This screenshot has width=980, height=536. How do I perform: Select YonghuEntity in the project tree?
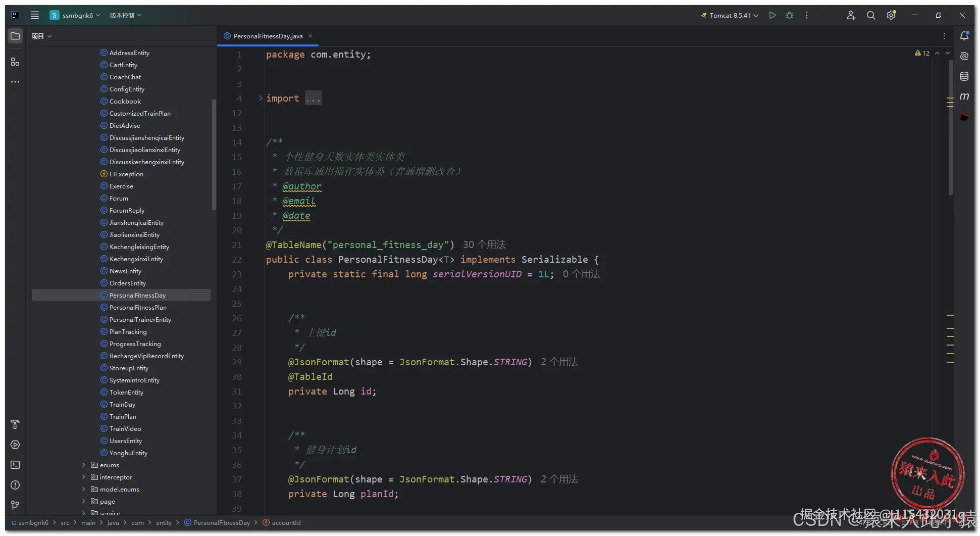click(x=128, y=453)
